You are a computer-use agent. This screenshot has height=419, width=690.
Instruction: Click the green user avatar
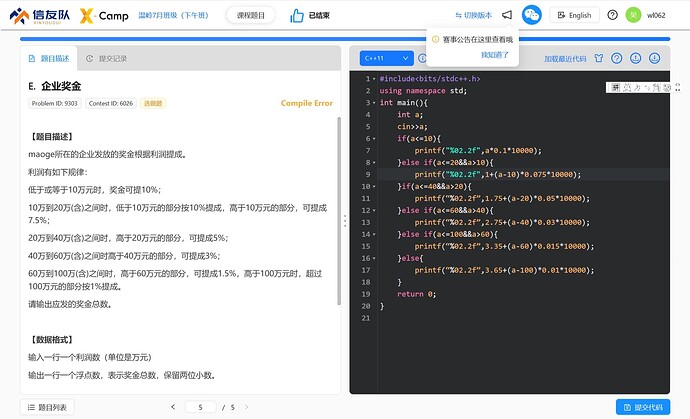click(x=633, y=15)
